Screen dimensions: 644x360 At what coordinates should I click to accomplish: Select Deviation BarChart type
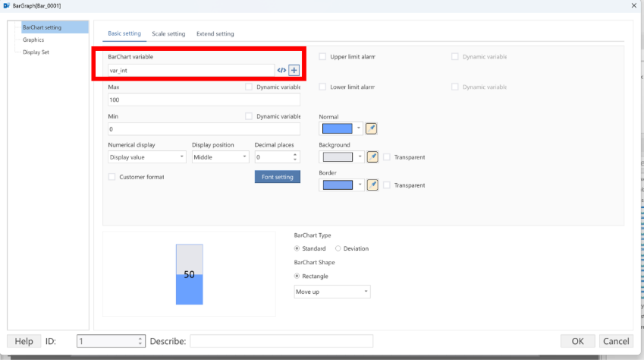pyautogui.click(x=338, y=248)
